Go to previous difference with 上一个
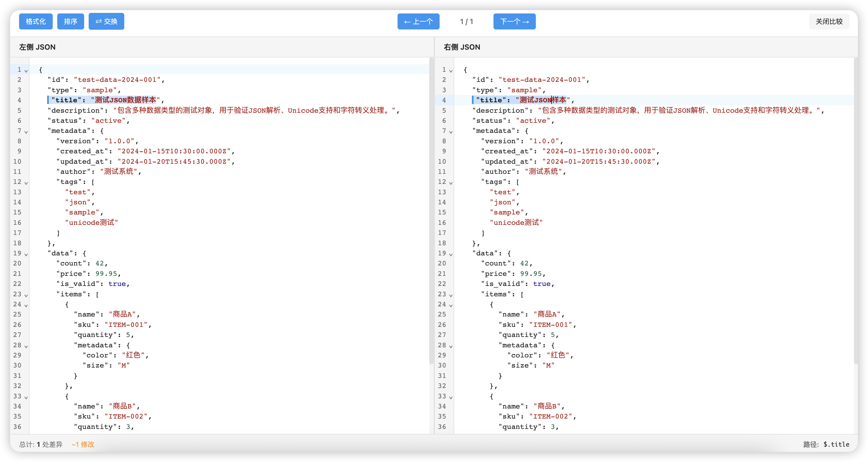 tap(418, 22)
